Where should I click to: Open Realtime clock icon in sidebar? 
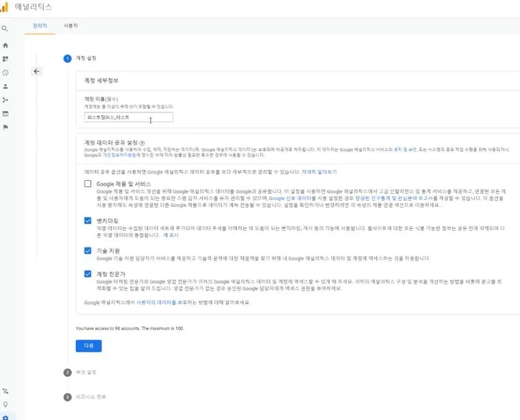[5, 73]
